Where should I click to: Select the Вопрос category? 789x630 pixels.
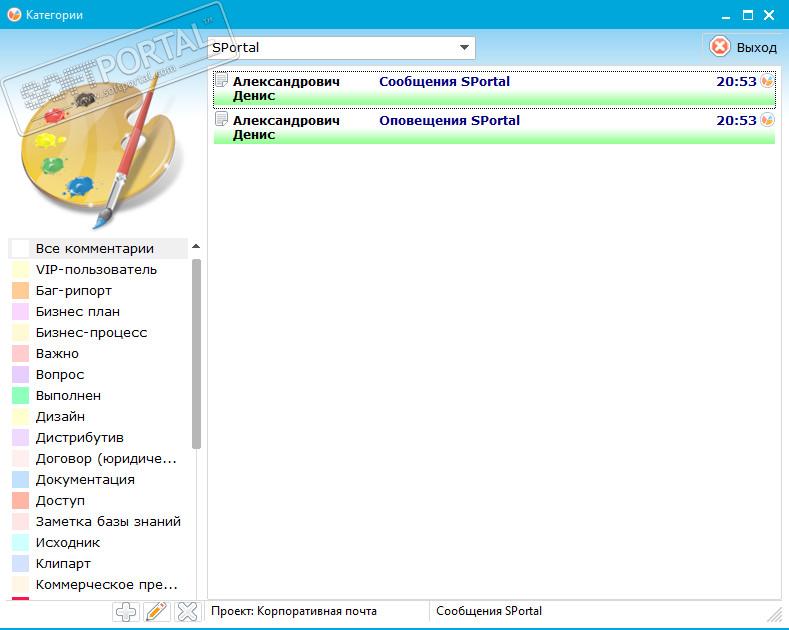98,375
